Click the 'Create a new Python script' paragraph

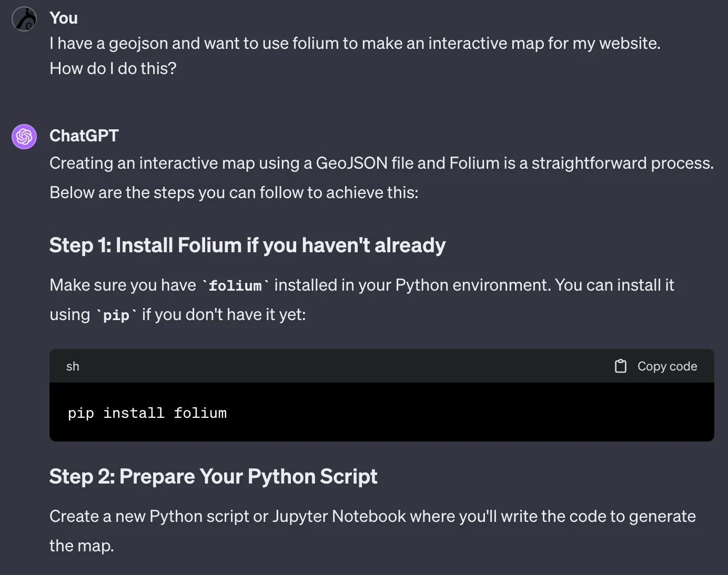pyautogui.click(x=372, y=517)
